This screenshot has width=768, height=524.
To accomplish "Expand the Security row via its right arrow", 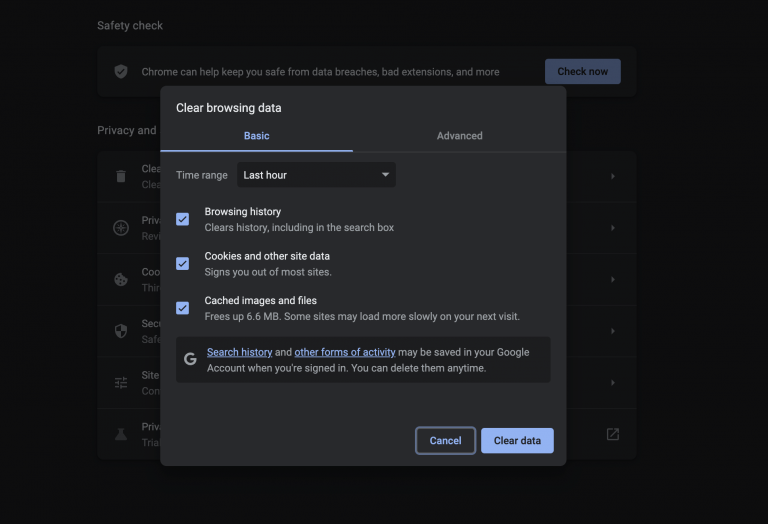I will [x=612, y=331].
